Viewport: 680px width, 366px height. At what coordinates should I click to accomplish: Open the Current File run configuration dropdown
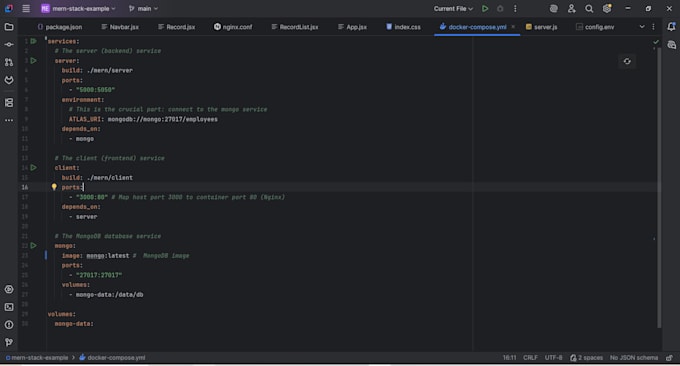[453, 9]
